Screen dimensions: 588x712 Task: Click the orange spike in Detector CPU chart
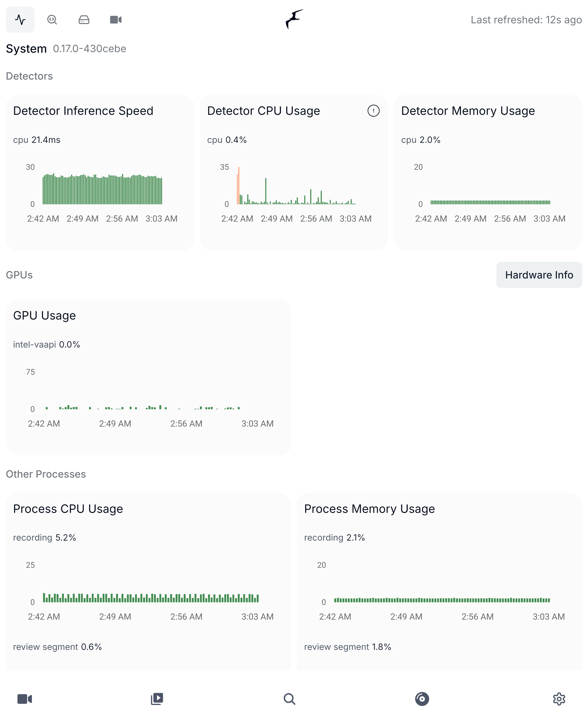[x=239, y=186]
